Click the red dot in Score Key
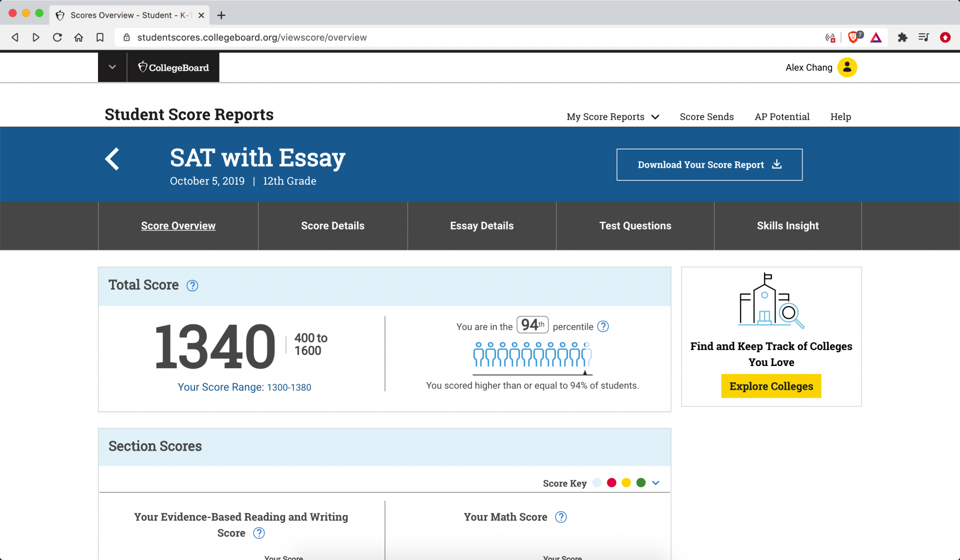Screen dimensions: 960x560 point(611,483)
